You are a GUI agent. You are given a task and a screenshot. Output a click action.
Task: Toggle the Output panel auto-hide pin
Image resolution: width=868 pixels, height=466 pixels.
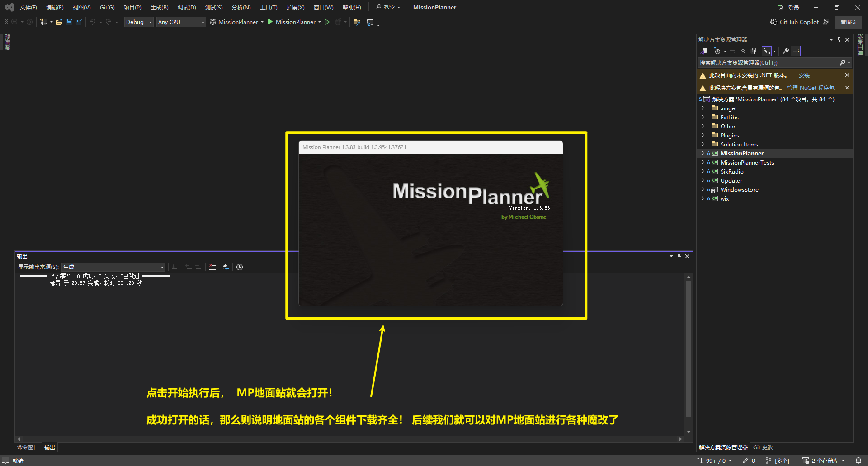tap(679, 256)
